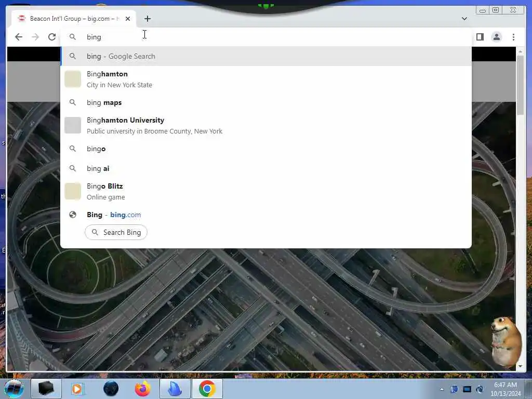Click the browser Back arrow

pyautogui.click(x=19, y=37)
